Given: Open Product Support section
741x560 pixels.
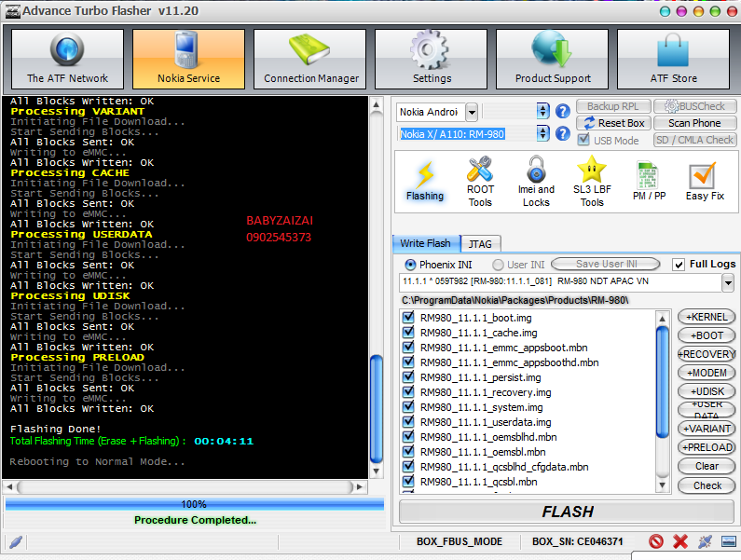Looking at the screenshot, I should (x=552, y=59).
